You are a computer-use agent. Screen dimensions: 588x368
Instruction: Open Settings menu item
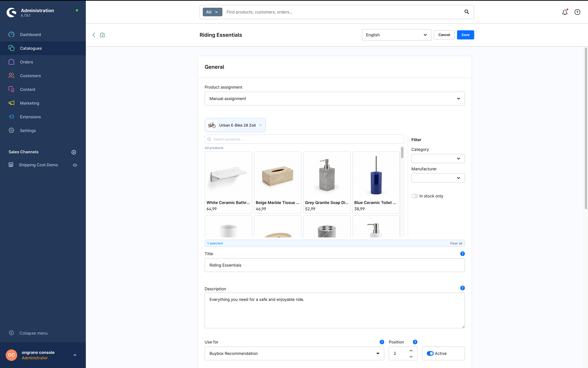[x=43, y=131]
